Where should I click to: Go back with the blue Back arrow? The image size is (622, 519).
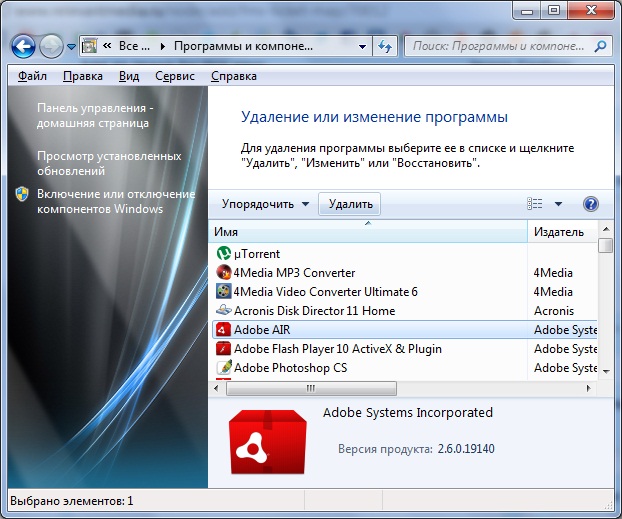23,46
